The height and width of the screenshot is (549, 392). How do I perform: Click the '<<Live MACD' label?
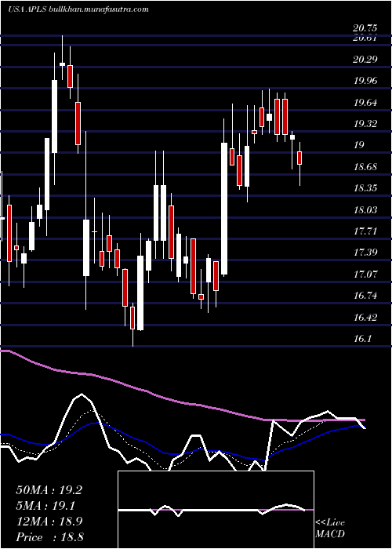pos(330,529)
